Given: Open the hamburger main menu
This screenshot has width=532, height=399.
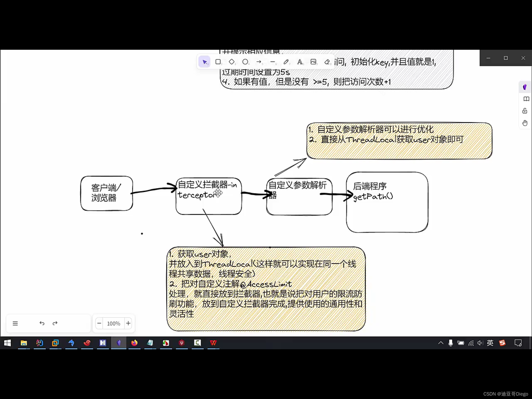Looking at the screenshot, I should 15,323.
